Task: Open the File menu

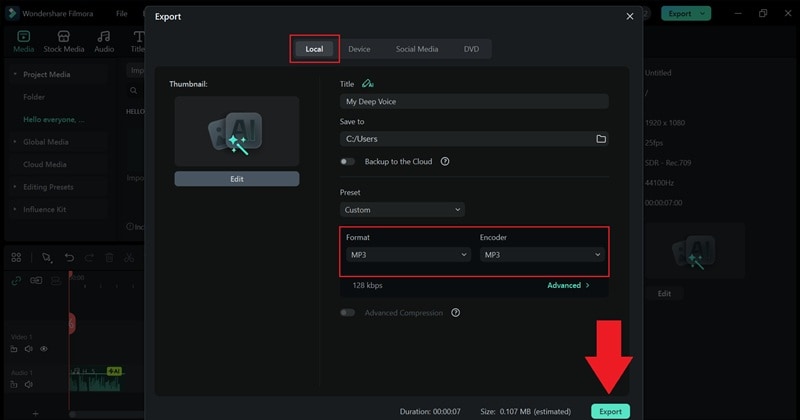Action: (121, 13)
